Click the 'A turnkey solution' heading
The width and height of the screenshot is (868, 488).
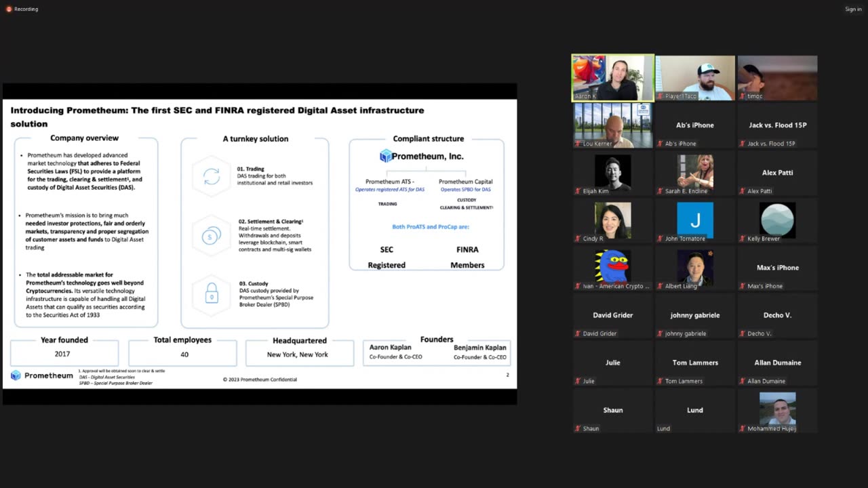(256, 139)
